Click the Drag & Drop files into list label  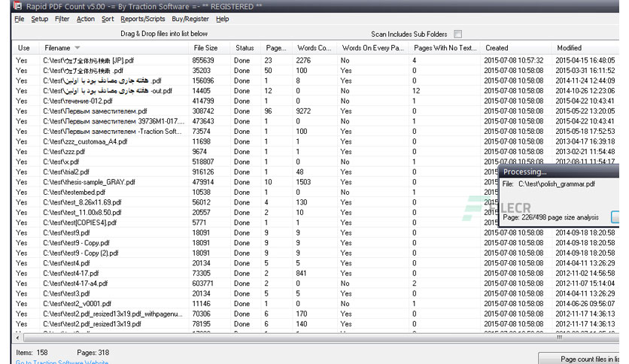coord(164,34)
